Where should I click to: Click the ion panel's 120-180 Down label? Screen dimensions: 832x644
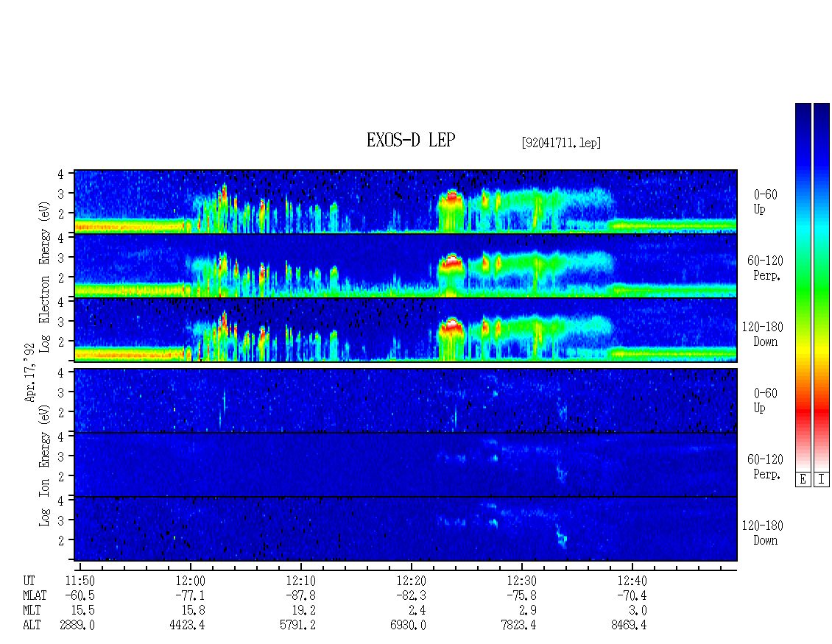point(763,533)
